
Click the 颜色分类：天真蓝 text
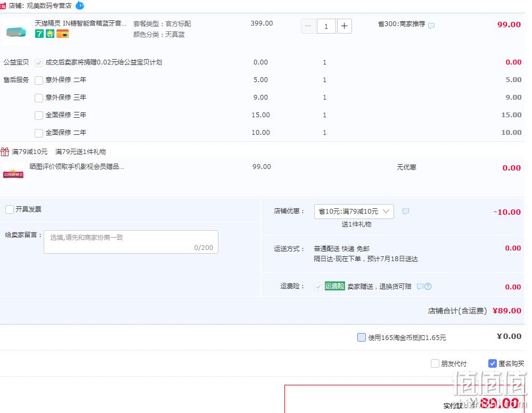(x=159, y=35)
